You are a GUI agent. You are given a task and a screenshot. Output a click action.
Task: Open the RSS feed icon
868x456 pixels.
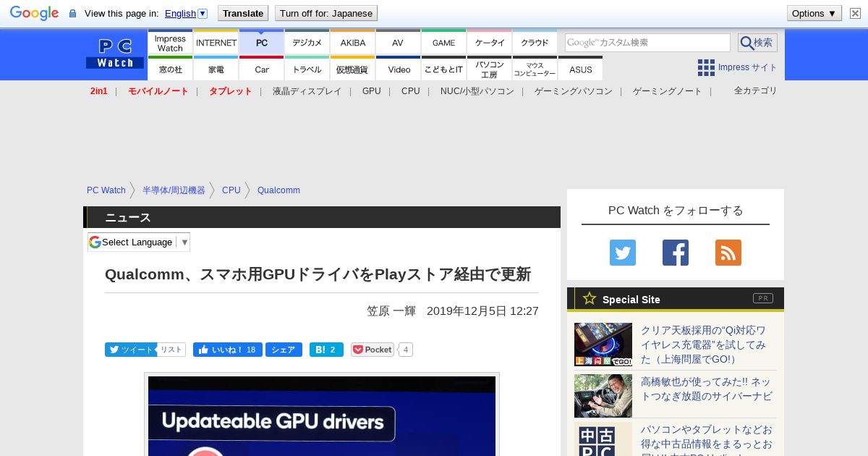point(728,253)
